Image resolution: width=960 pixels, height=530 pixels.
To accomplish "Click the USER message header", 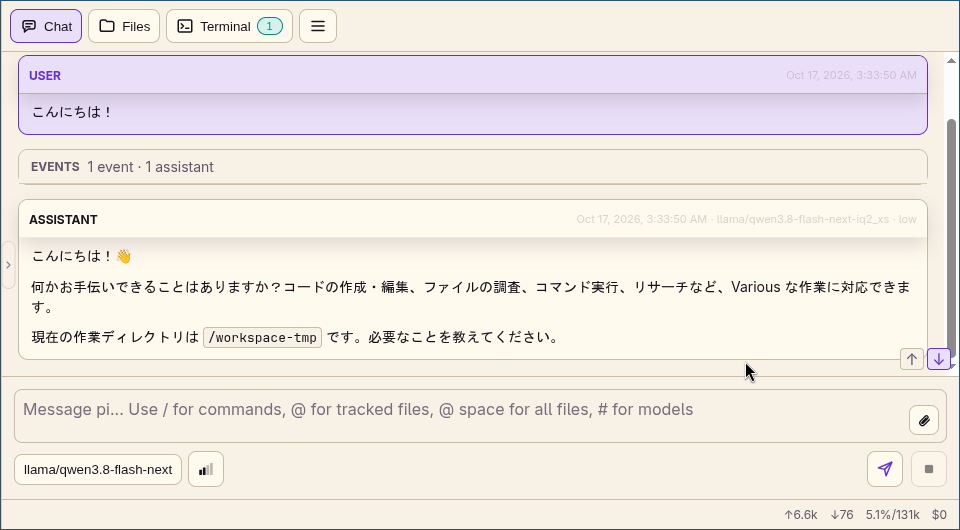I will pos(473,75).
